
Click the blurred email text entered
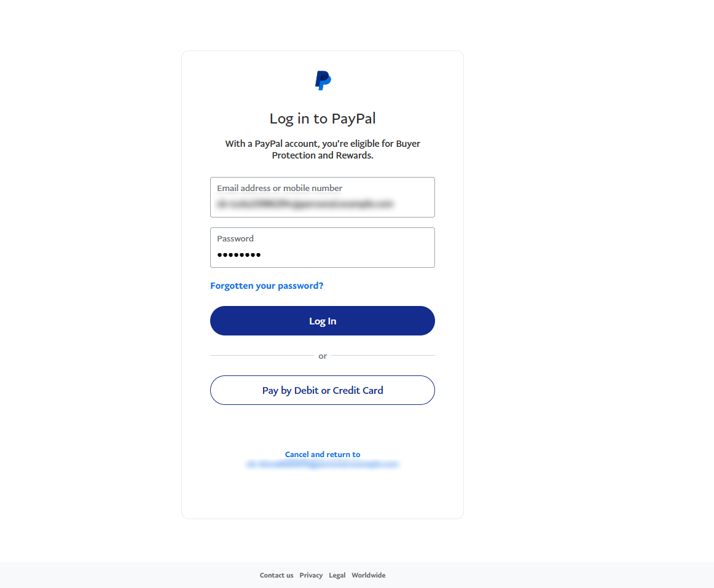[305, 203]
